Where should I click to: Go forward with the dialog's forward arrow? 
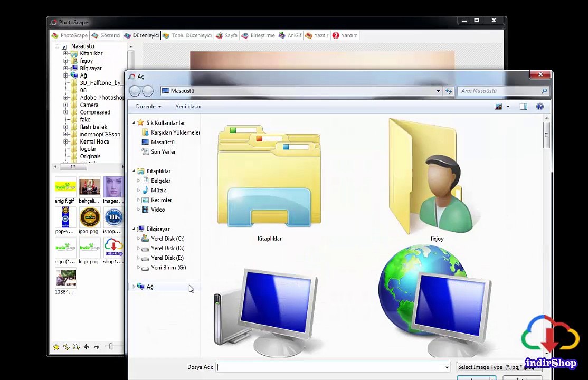pos(147,91)
